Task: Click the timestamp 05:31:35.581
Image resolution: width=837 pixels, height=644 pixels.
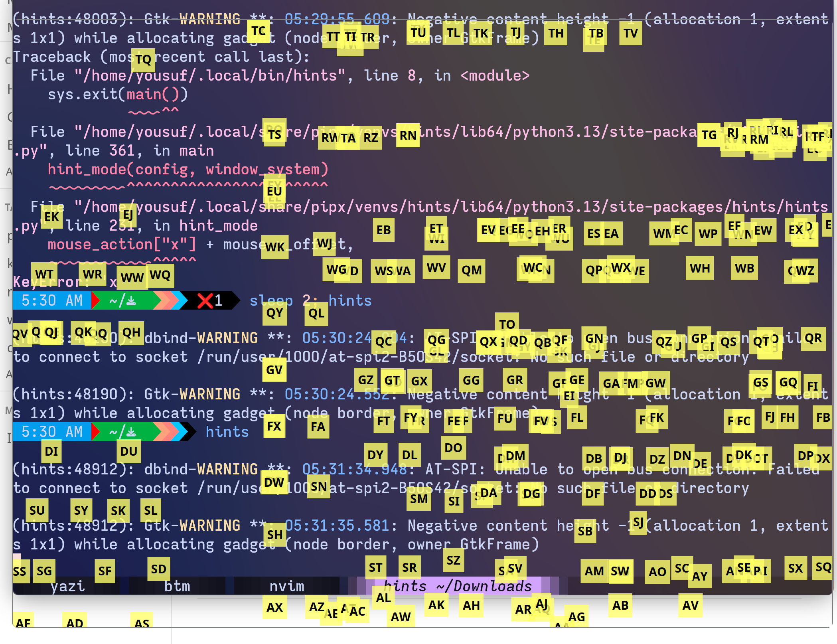Action: 337,525
